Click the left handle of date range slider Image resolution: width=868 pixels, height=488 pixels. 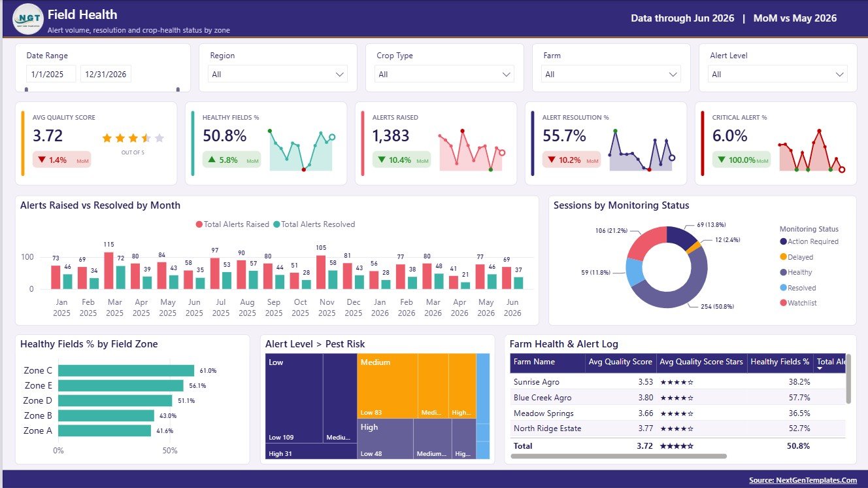pyautogui.click(x=26, y=90)
